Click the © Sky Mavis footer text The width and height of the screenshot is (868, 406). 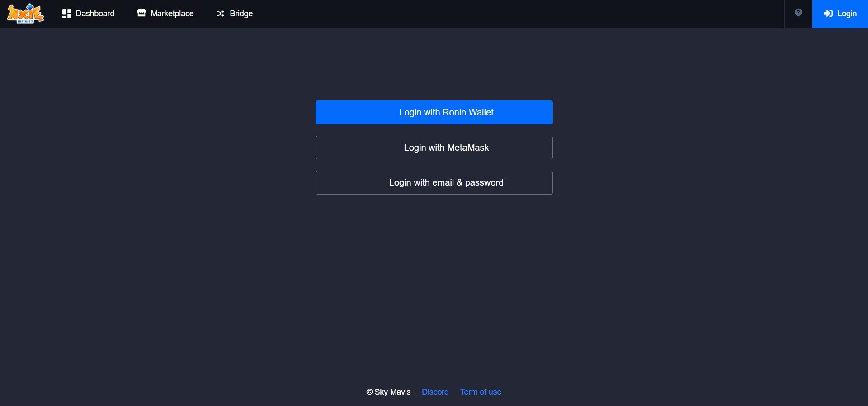tap(388, 392)
